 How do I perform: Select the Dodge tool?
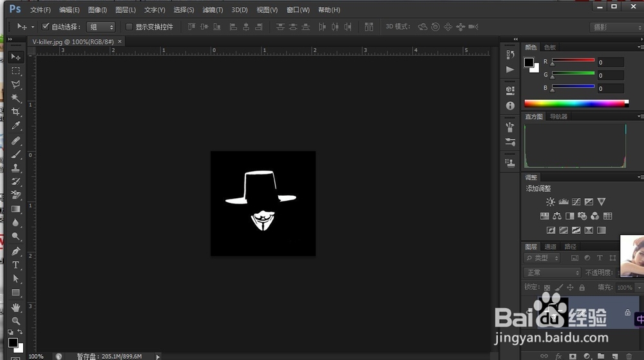15,236
